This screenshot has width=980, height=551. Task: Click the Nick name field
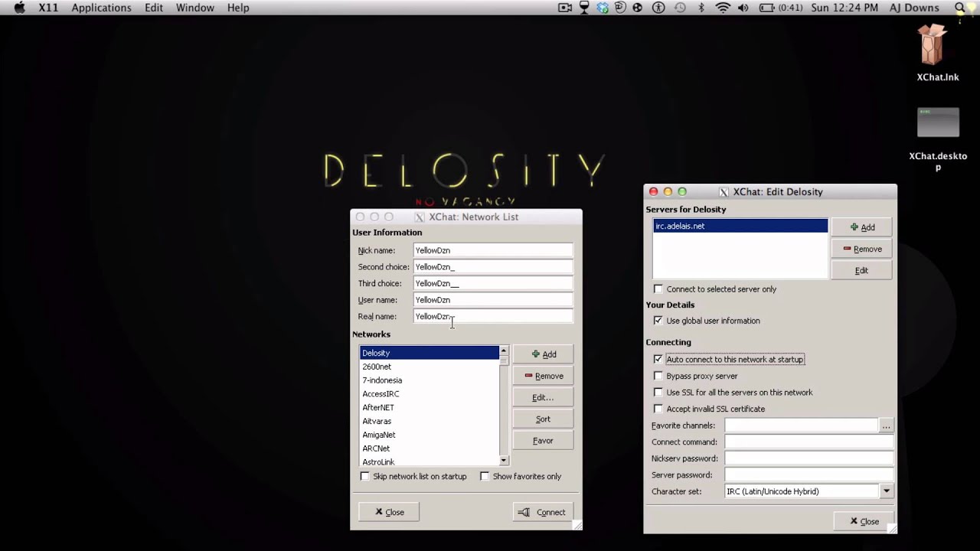pyautogui.click(x=492, y=250)
